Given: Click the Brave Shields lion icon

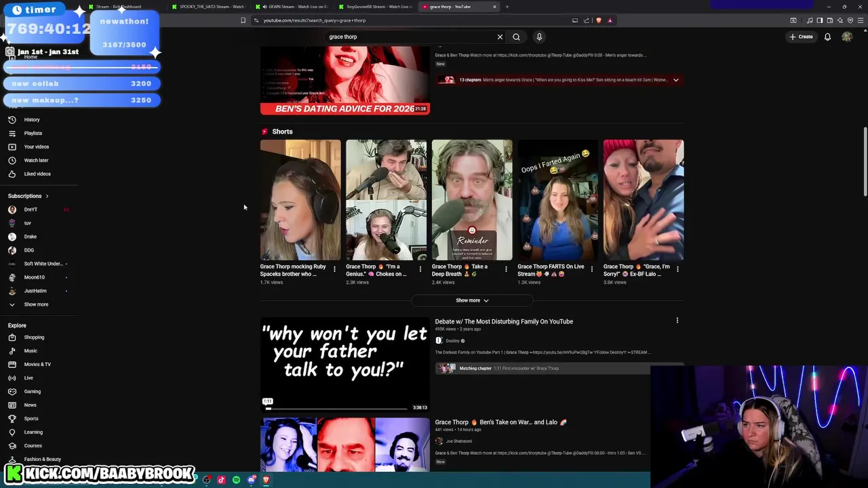Looking at the screenshot, I should click(x=598, y=20).
